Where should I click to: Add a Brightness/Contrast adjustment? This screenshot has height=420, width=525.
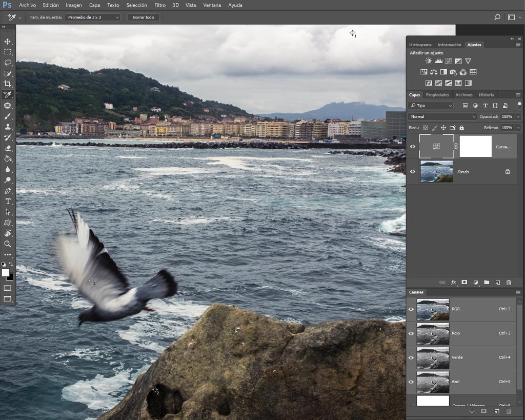coord(428,61)
